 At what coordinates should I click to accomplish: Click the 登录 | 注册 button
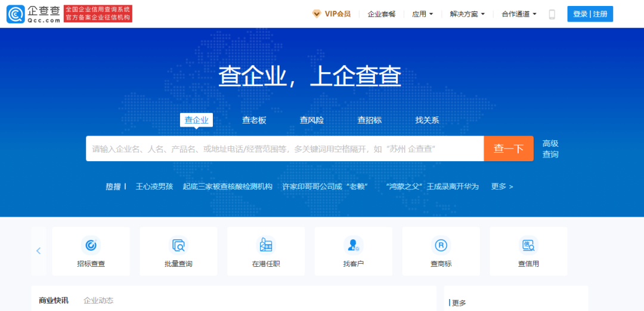point(590,14)
